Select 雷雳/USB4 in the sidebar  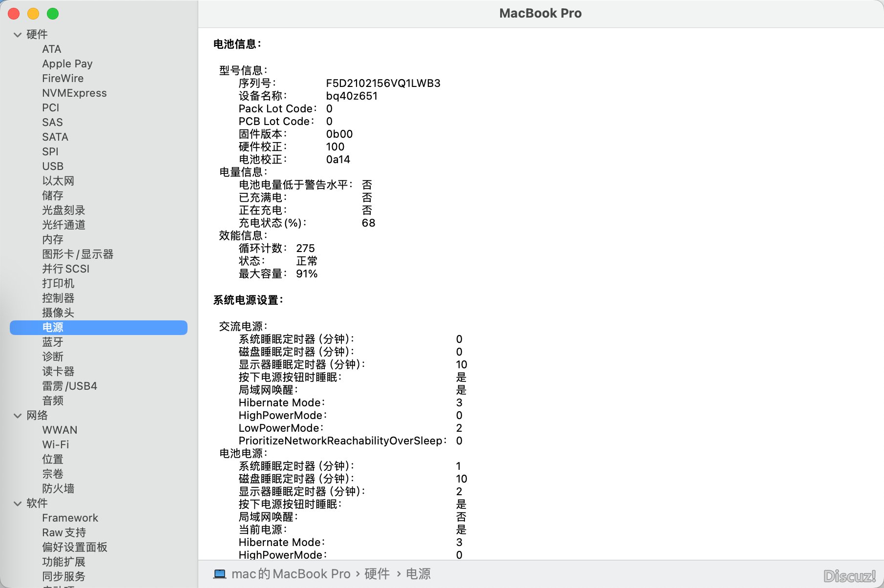pyautogui.click(x=70, y=386)
